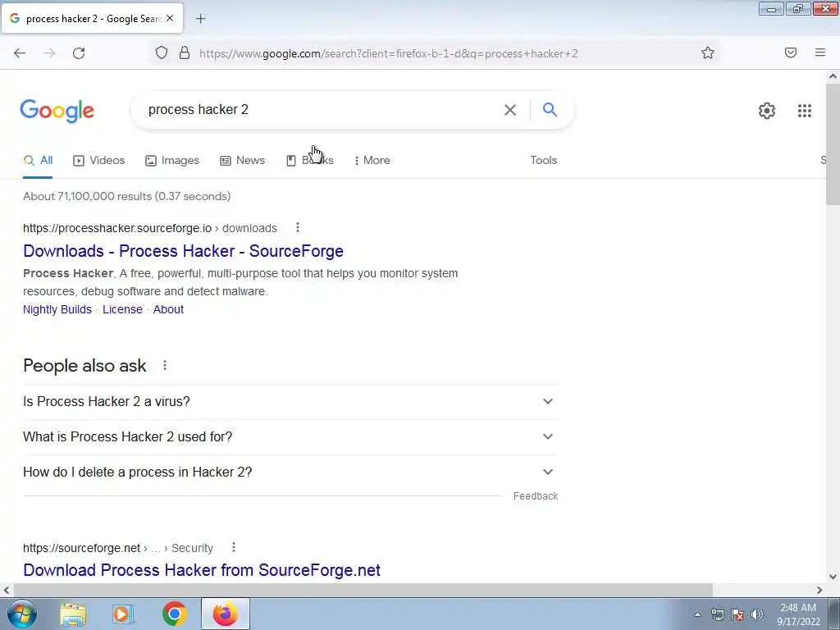Viewport: 840px width, 630px height.
Task: Click the horizontal scrollbar right arrow
Action: point(819,591)
